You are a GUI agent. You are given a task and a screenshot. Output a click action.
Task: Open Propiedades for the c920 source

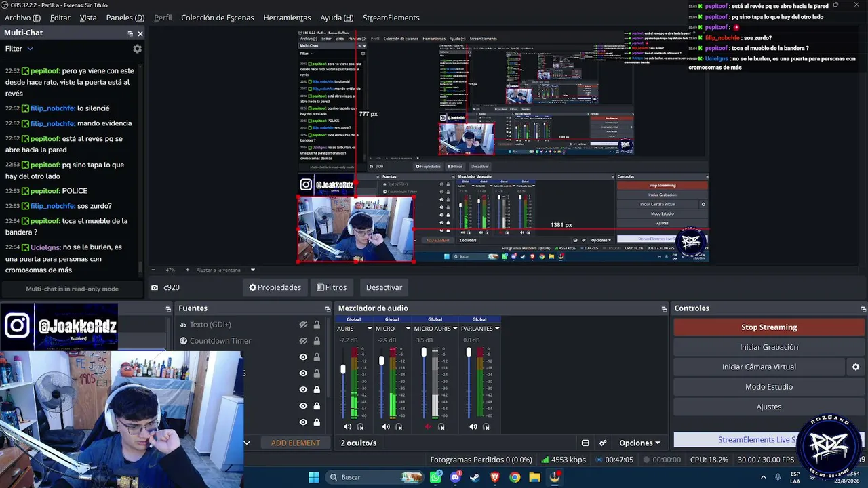coord(275,287)
